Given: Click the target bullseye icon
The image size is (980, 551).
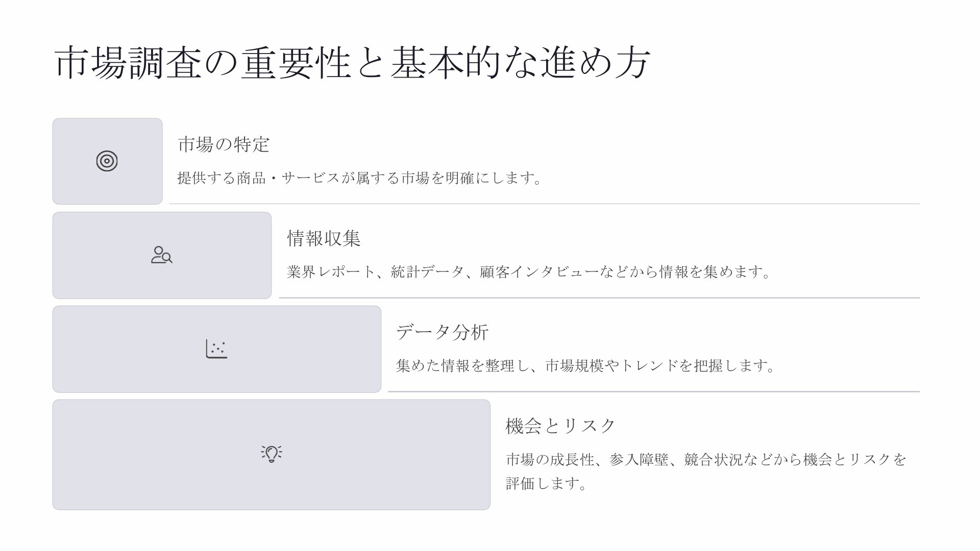Looking at the screenshot, I should [107, 161].
